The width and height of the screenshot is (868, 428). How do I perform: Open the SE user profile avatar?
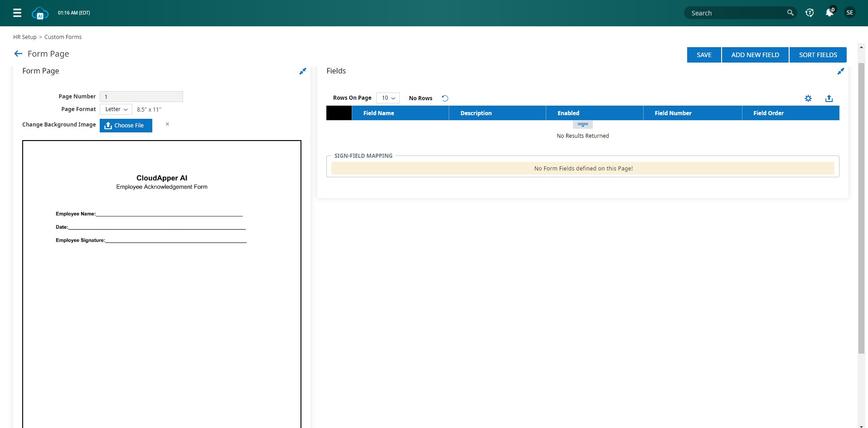click(850, 13)
